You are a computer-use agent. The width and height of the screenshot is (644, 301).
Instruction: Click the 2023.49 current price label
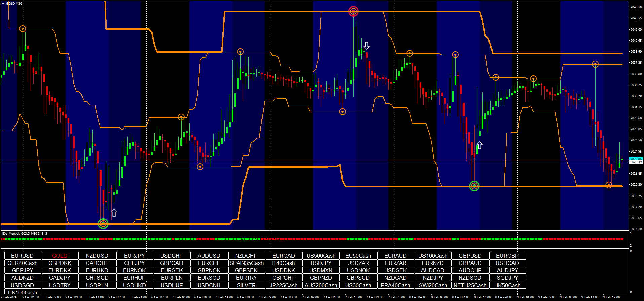636,162
